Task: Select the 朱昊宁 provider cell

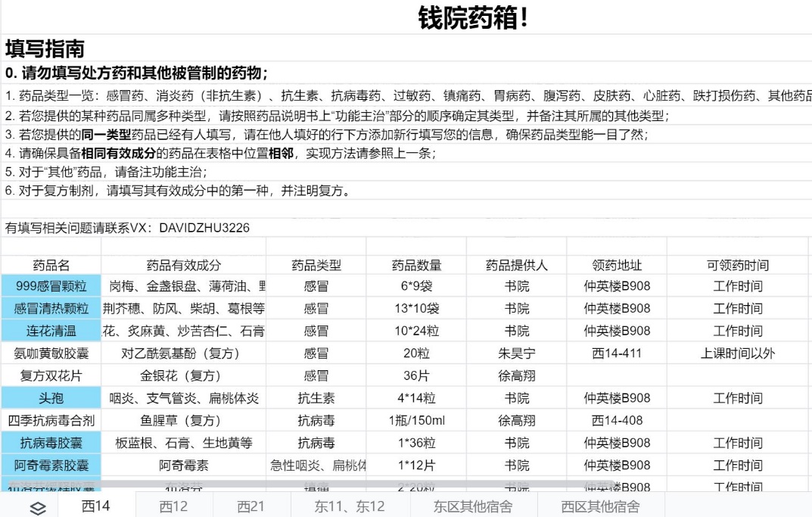Action: [517, 353]
